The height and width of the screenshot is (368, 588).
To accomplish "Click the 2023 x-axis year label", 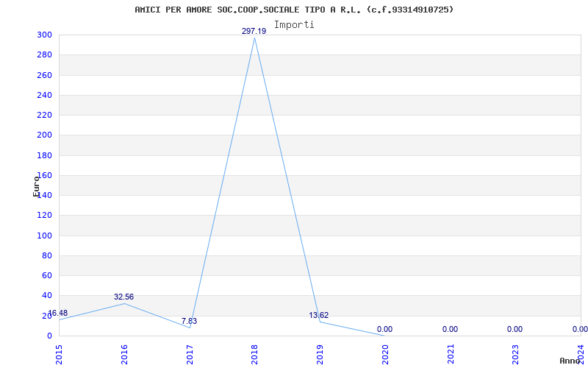I will coord(516,354).
